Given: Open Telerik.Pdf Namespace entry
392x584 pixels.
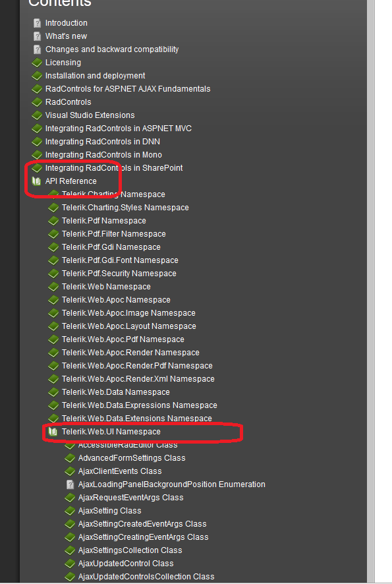Looking at the screenshot, I should click(x=104, y=221).
